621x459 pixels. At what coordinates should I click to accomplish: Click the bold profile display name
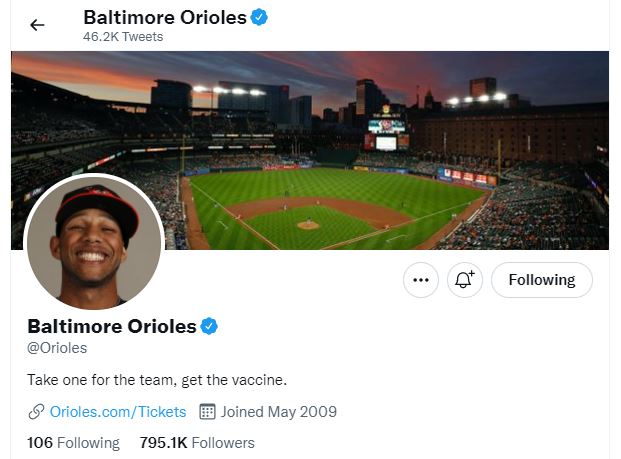pyautogui.click(x=111, y=326)
